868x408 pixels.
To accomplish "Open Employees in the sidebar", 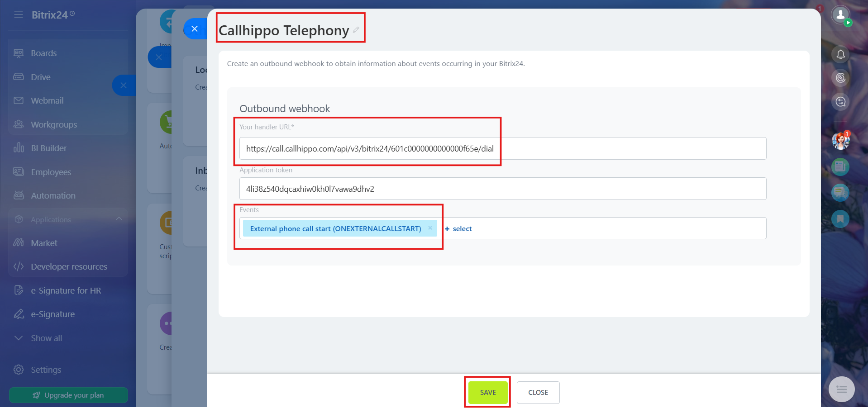I will click(x=51, y=172).
